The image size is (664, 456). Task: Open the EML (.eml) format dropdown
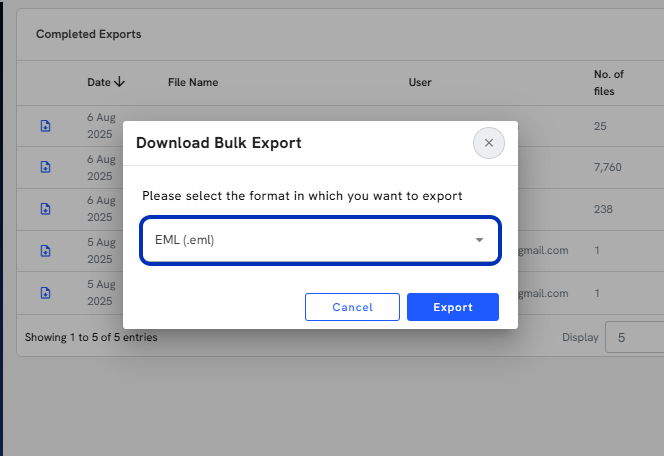click(x=321, y=240)
